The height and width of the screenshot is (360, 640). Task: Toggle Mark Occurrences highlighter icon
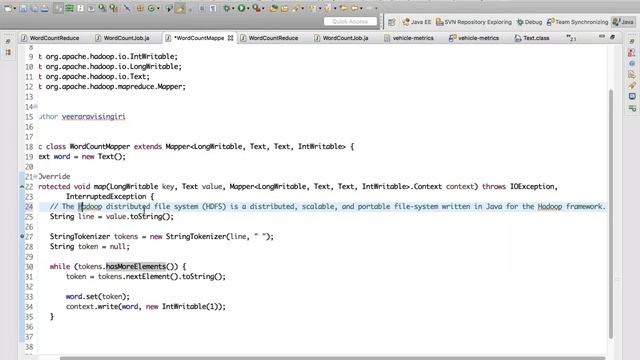point(180,8)
